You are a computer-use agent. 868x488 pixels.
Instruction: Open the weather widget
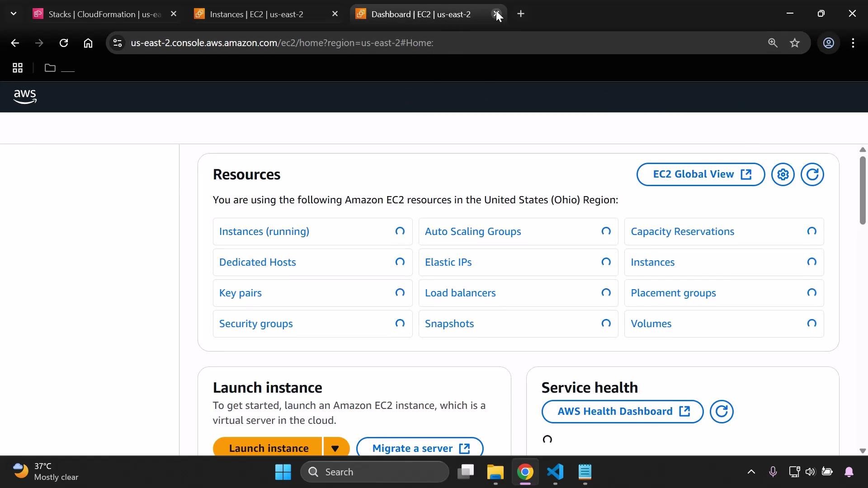click(45, 472)
